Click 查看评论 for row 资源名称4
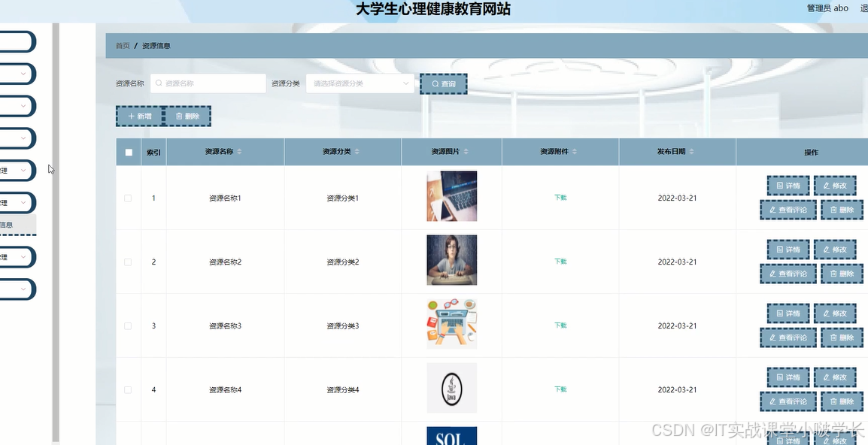 [x=788, y=401]
